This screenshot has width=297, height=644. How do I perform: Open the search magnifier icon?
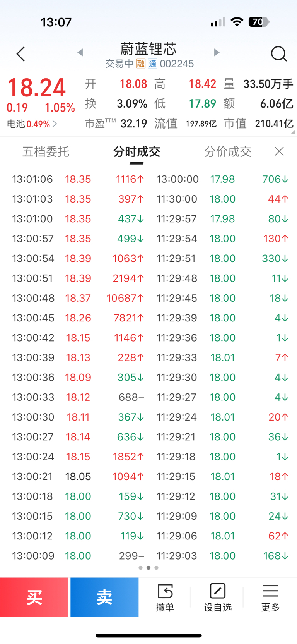[278, 54]
